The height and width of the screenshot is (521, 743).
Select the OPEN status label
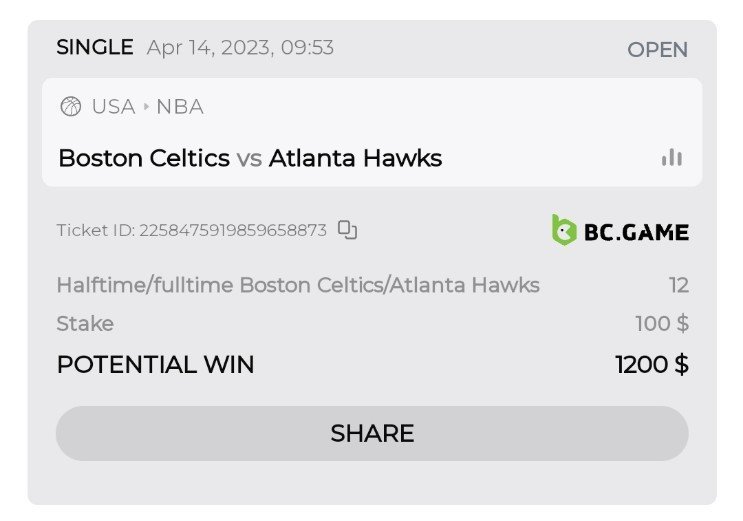(x=657, y=49)
